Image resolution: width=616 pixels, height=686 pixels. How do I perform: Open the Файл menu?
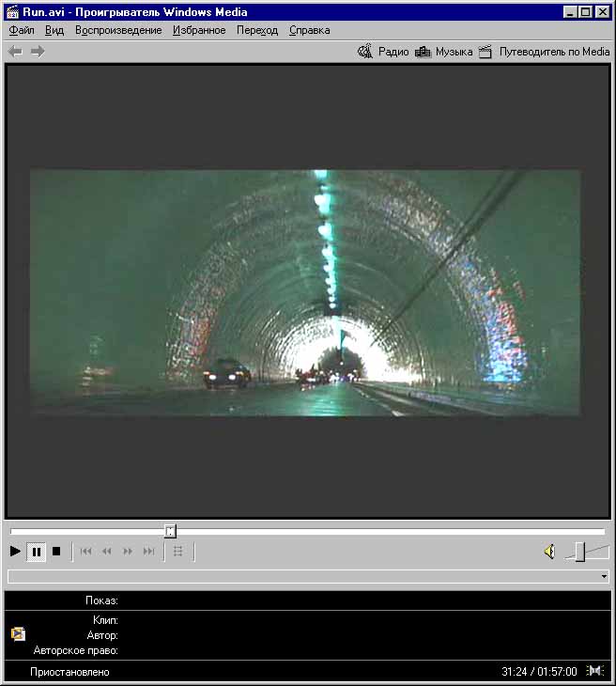tap(22, 30)
